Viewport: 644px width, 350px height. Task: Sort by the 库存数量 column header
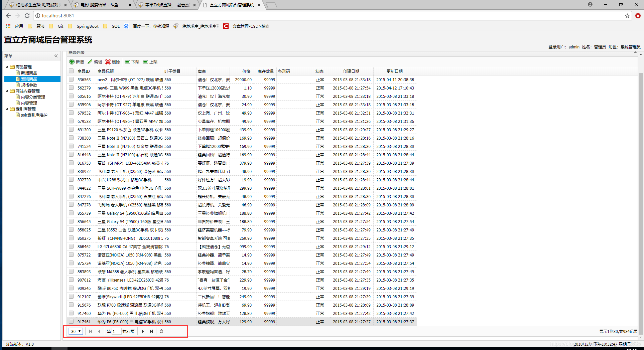pos(265,71)
